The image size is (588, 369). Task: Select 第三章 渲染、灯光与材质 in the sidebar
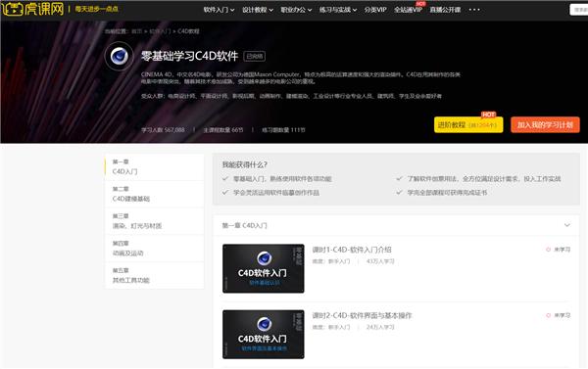[155, 221]
